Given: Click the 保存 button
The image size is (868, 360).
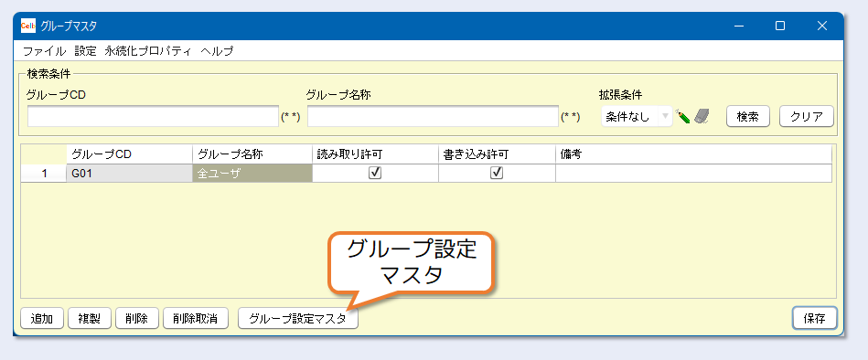Looking at the screenshot, I should pos(815,319).
